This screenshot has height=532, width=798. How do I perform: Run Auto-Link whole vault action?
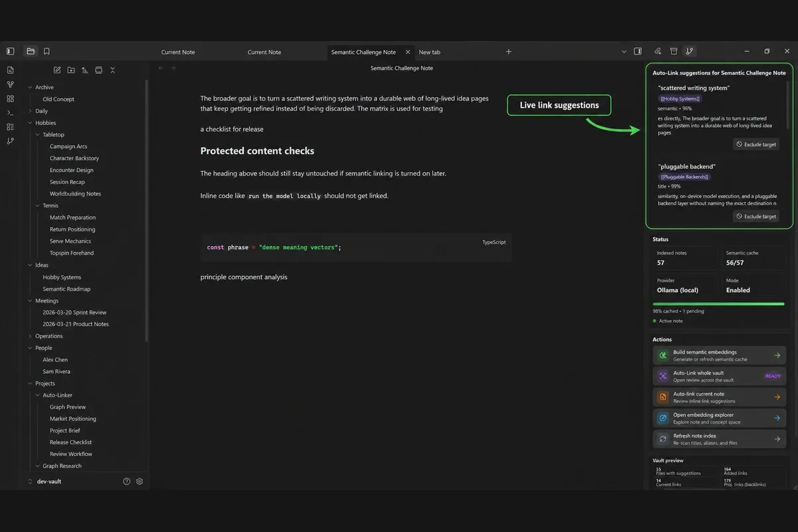(720, 376)
